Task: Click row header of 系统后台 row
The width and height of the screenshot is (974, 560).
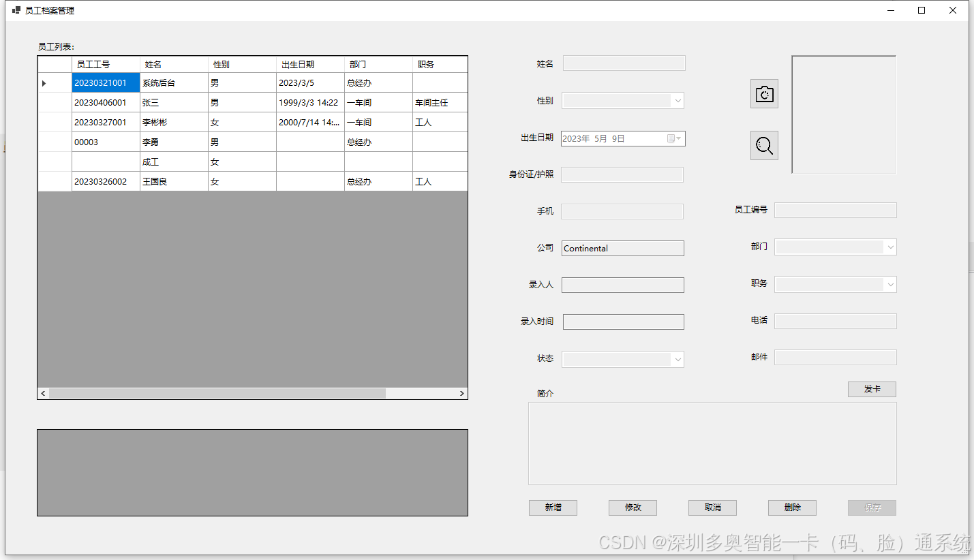Action: pos(55,82)
